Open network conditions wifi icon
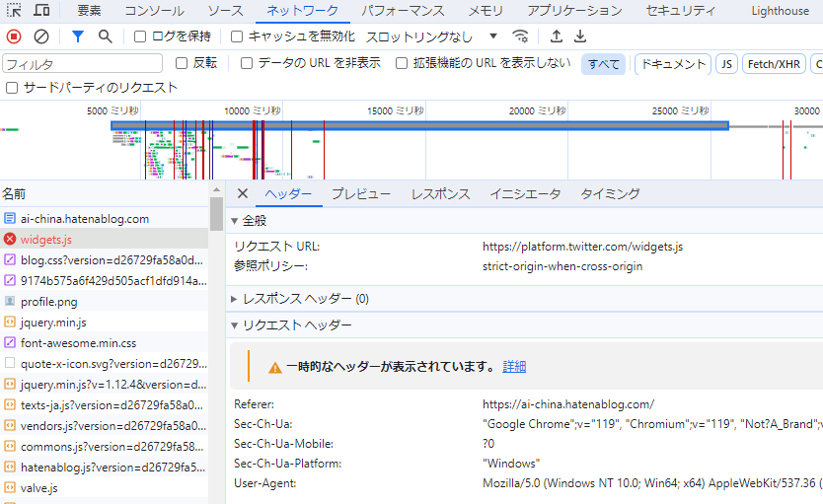This screenshot has height=504, width=823. tap(520, 36)
